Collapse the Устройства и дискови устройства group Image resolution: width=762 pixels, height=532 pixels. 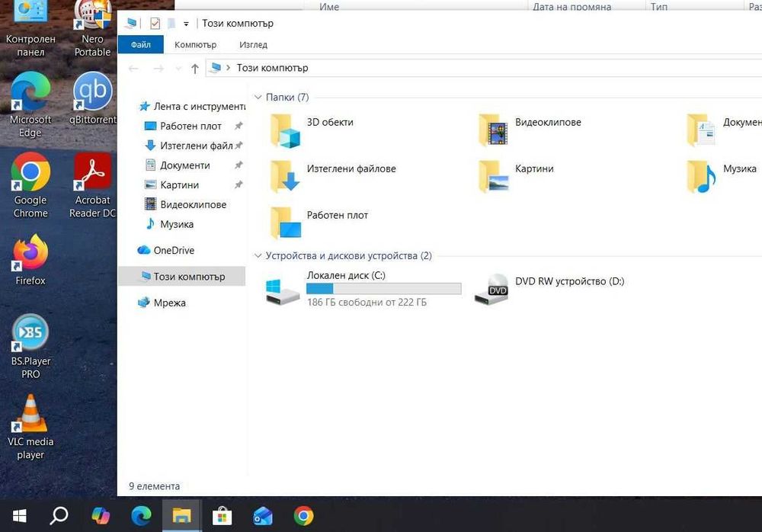[x=258, y=256]
